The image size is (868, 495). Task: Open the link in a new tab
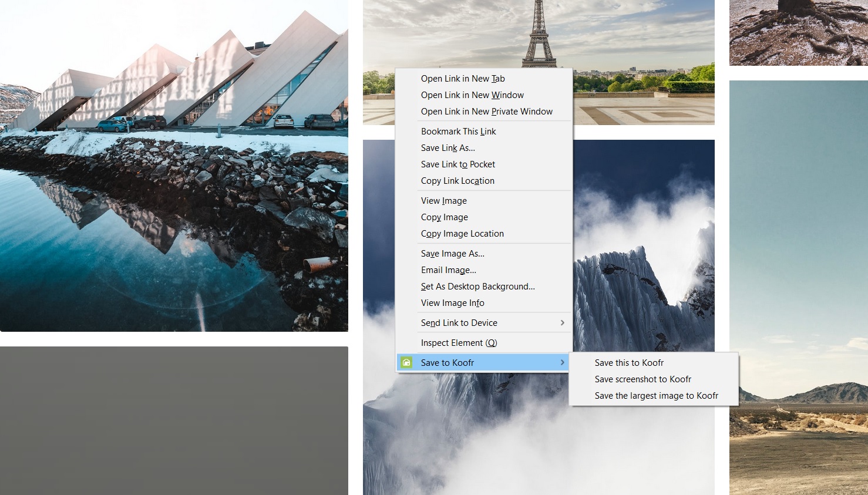463,78
